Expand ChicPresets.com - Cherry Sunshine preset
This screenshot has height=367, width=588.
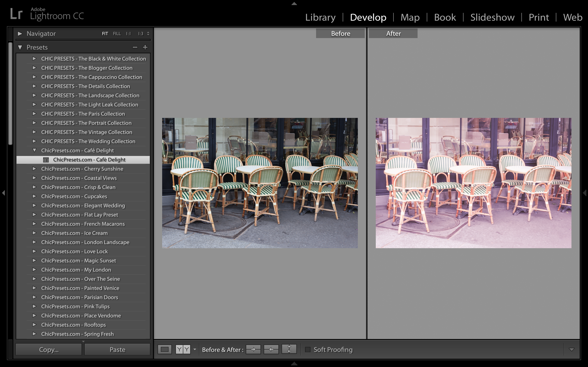point(35,169)
